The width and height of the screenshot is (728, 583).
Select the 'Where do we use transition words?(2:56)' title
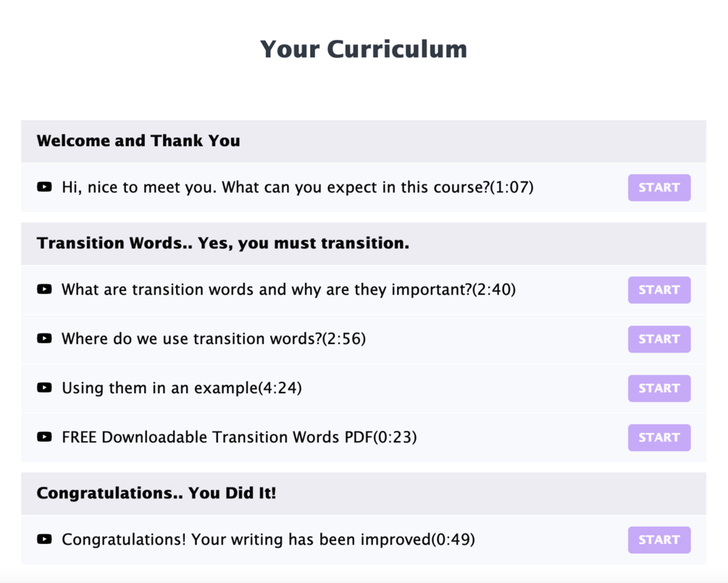point(214,339)
